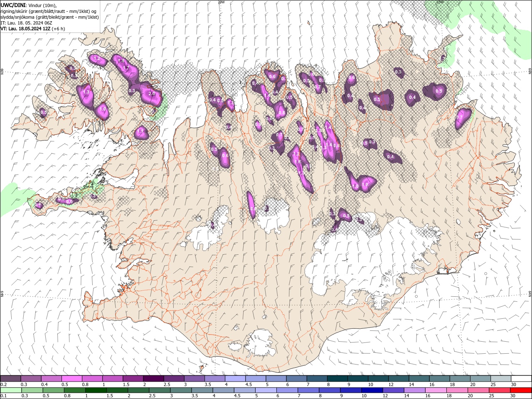Click the 'VT: Lau. 18.05.2024 12Z' valid time
The height and width of the screenshot is (399, 532).
pos(26,29)
